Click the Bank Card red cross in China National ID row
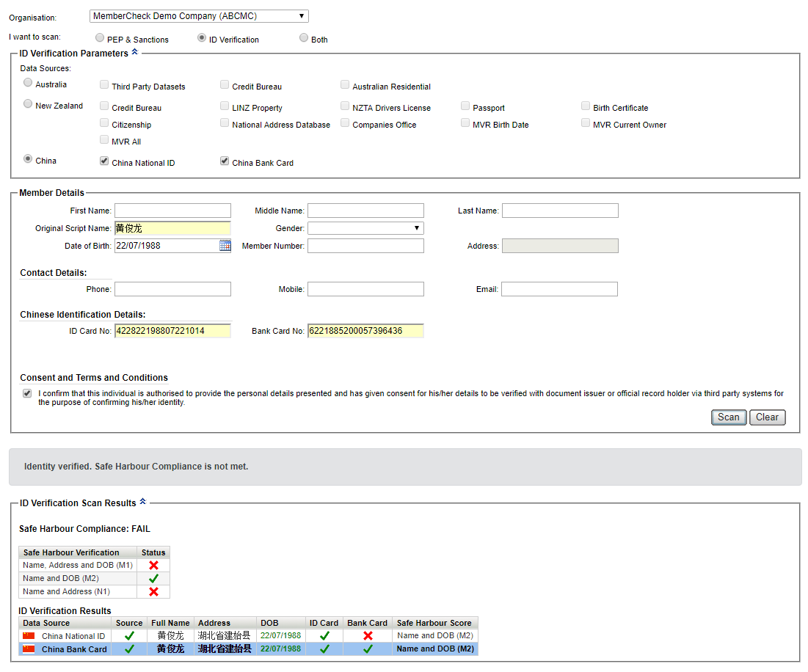The width and height of the screenshot is (808, 672). (x=368, y=636)
